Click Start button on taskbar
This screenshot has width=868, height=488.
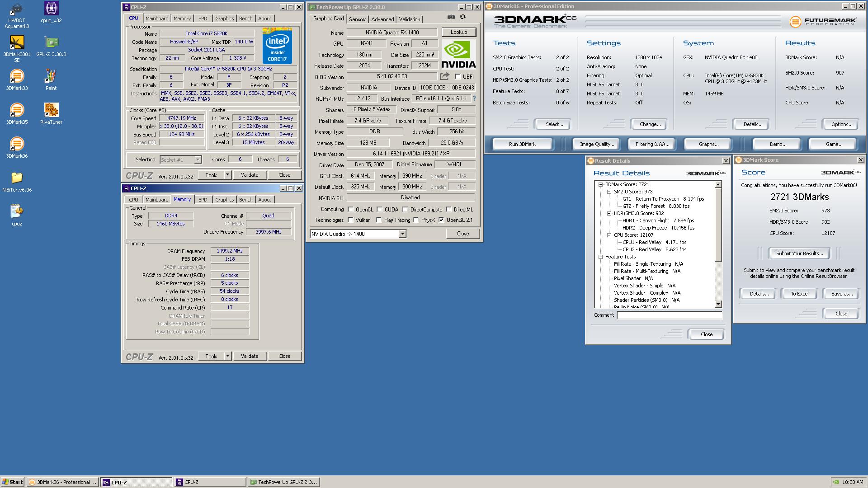coord(13,482)
